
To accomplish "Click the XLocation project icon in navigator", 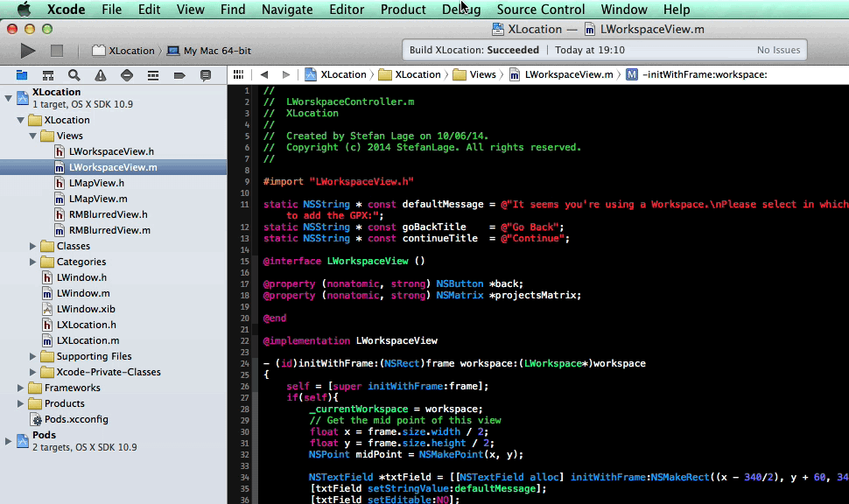I will [22, 98].
